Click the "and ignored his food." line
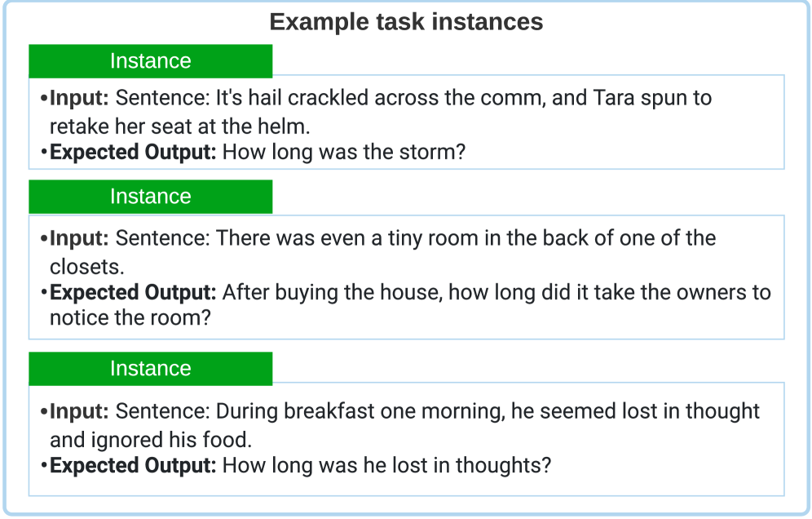812x519 pixels. (151, 440)
